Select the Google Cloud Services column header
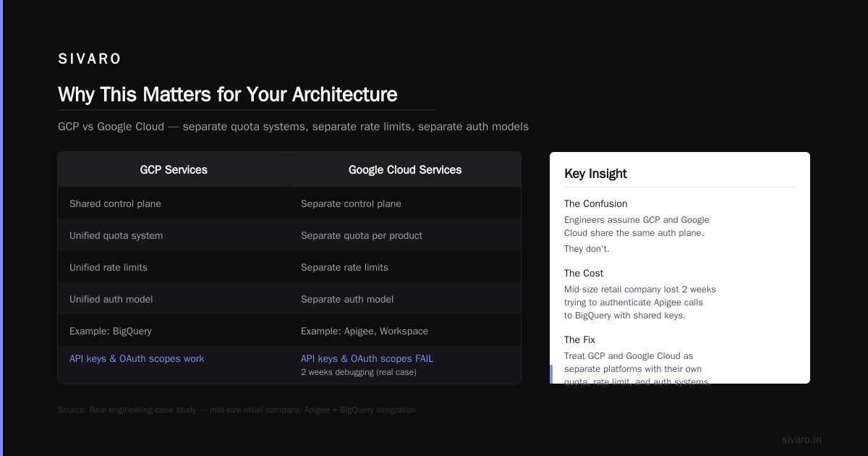868x456 pixels. (405, 169)
